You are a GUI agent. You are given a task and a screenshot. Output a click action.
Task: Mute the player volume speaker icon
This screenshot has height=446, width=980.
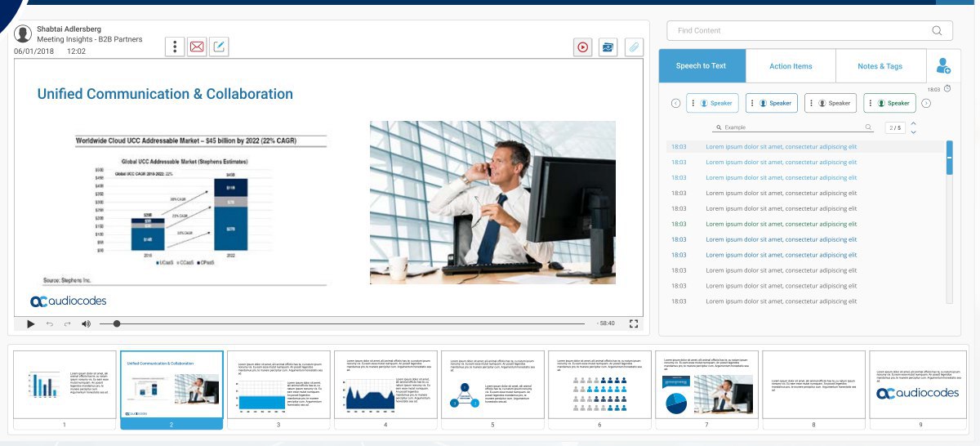86,324
